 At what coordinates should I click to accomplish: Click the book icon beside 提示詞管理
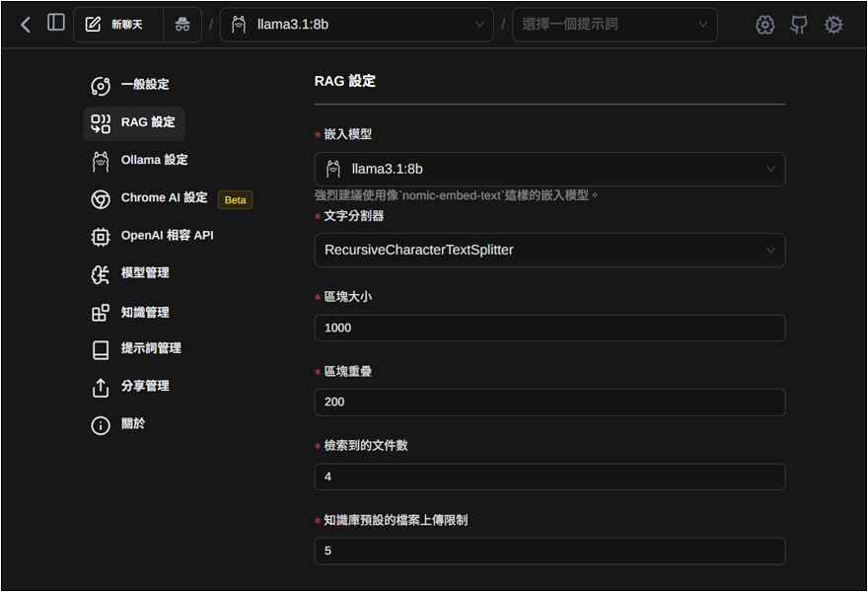pos(101,350)
